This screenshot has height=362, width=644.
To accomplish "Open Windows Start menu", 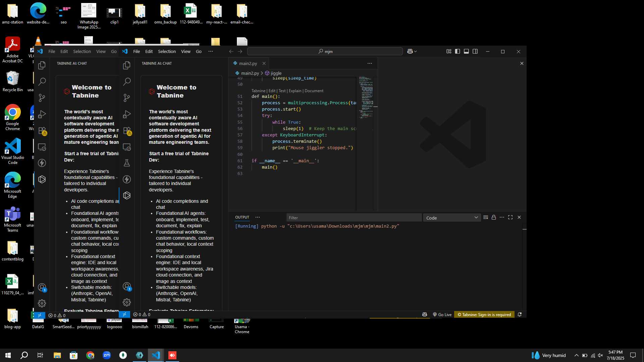I will coord(8,355).
